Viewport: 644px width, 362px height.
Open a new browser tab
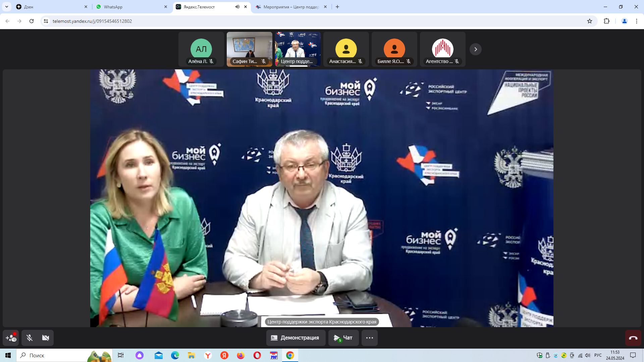[x=337, y=7]
